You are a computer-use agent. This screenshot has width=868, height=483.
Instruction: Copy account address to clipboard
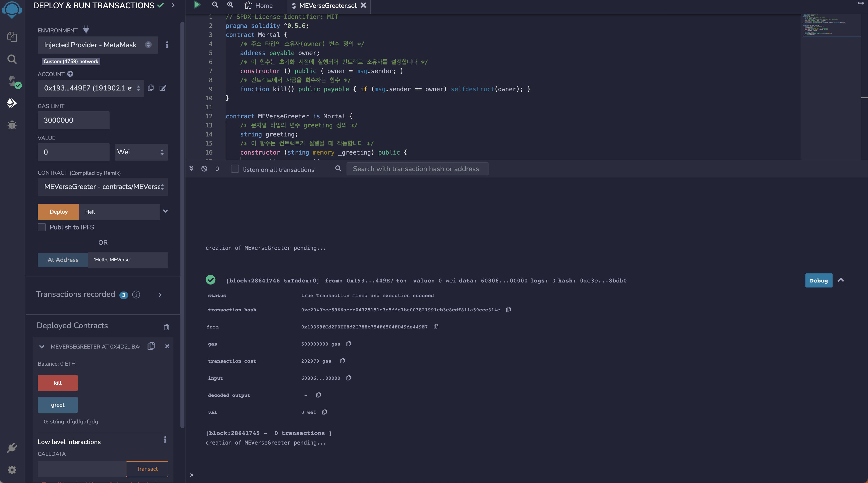pos(151,88)
